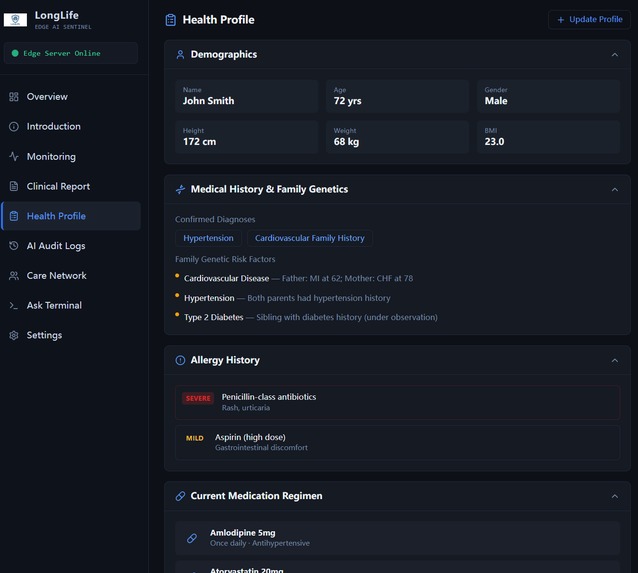Click the Update Profile button
This screenshot has width=638, height=573.
coord(589,20)
